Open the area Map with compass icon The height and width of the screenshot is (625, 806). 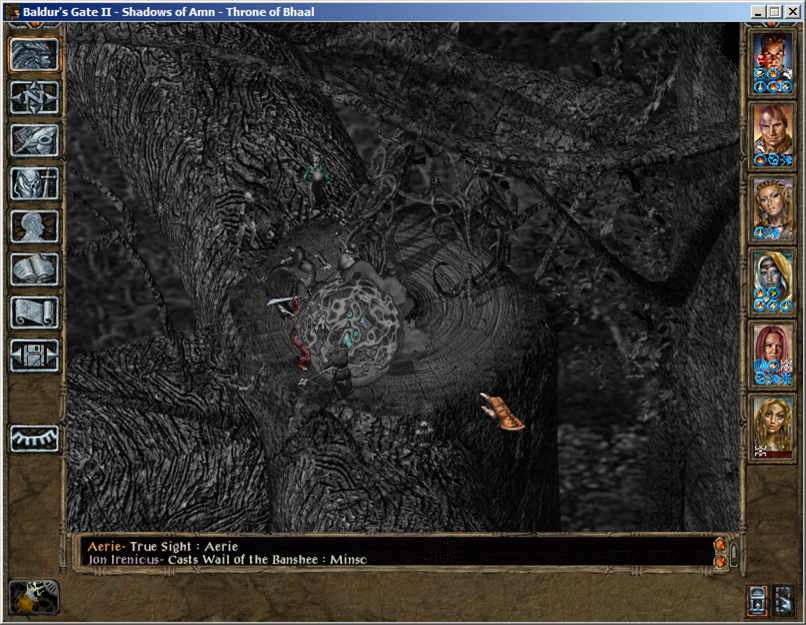[34, 98]
